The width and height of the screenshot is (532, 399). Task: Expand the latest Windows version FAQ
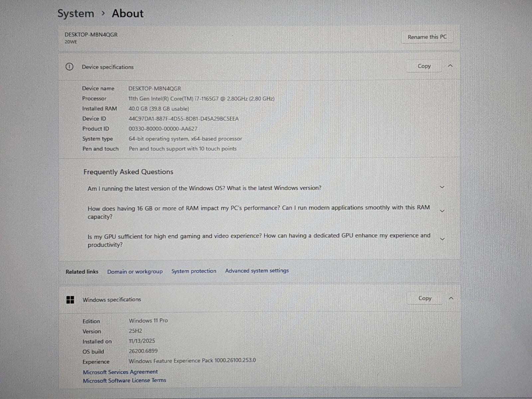pyautogui.click(x=442, y=187)
